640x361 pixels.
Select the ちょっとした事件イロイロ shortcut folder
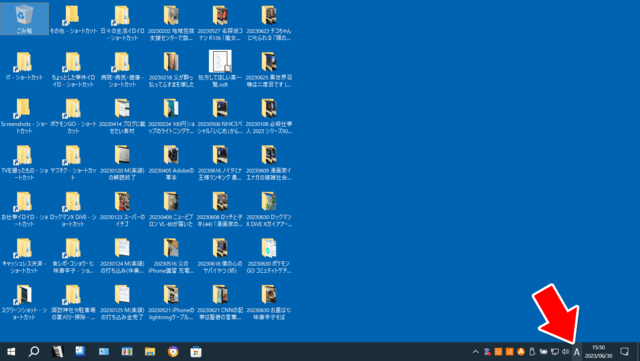pyautogui.click(x=73, y=69)
